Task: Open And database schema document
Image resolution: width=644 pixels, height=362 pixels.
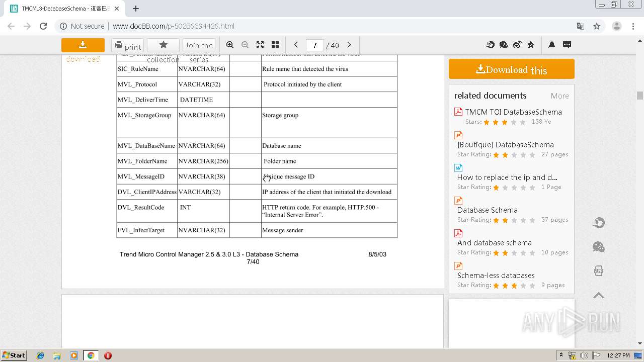Action: point(494,243)
